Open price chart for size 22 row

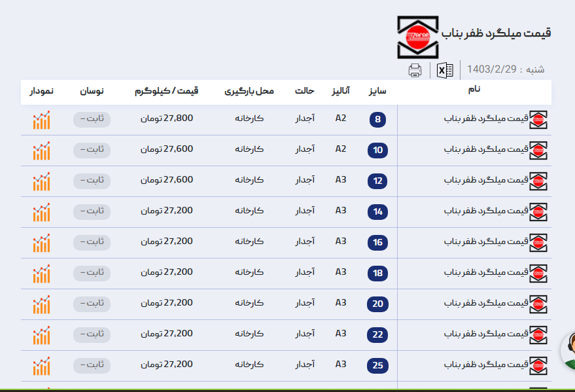click(41, 335)
